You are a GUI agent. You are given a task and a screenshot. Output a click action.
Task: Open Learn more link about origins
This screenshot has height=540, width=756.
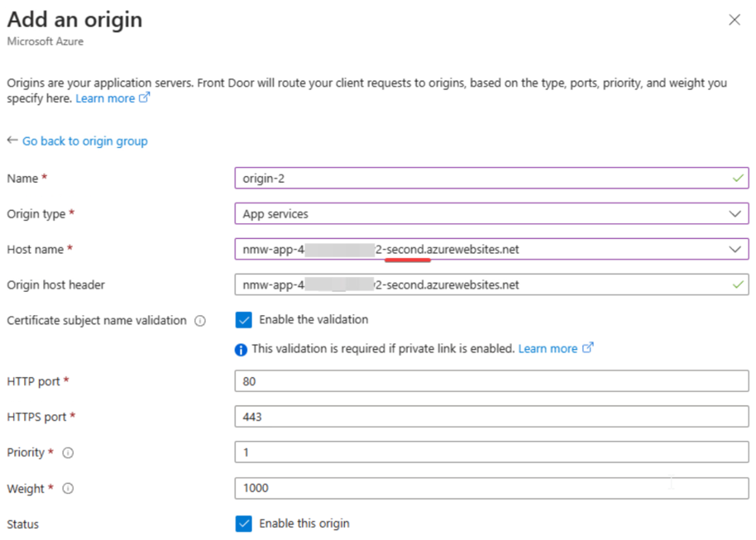105,98
